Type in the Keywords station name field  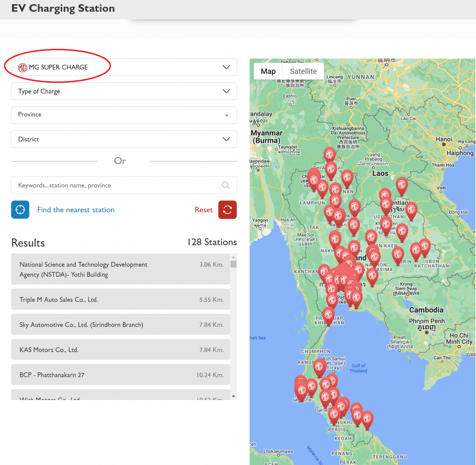click(117, 185)
